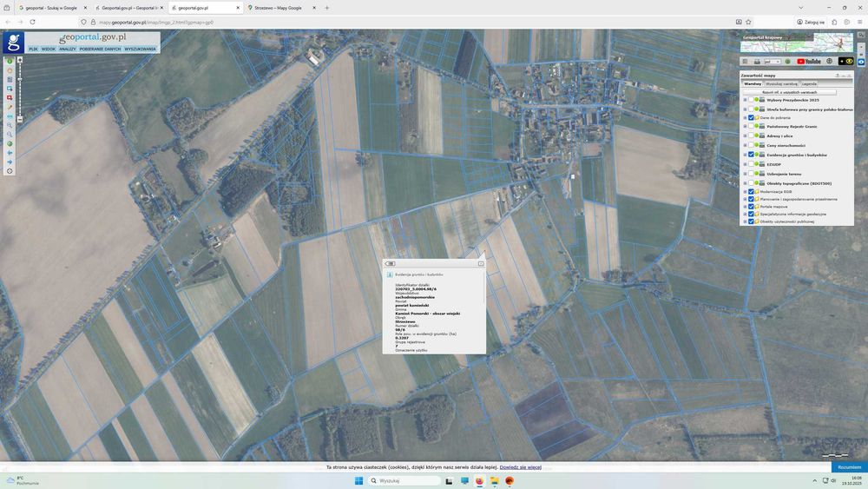Enable Adresy i ulice layer checkbox

pos(751,135)
